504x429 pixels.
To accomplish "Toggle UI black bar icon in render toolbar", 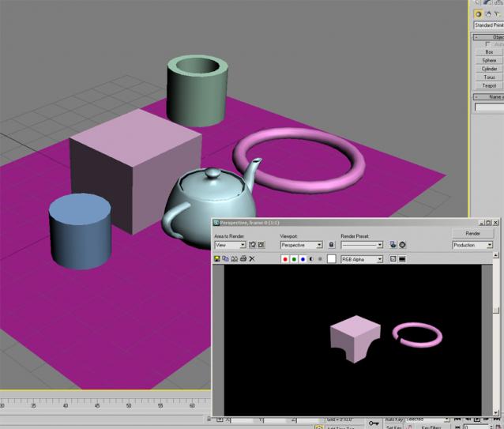I will click(x=402, y=259).
